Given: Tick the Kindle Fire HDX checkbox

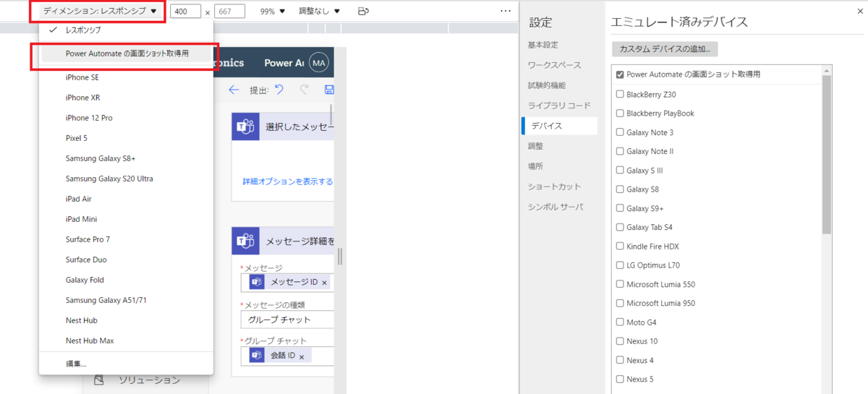Looking at the screenshot, I should (x=620, y=247).
